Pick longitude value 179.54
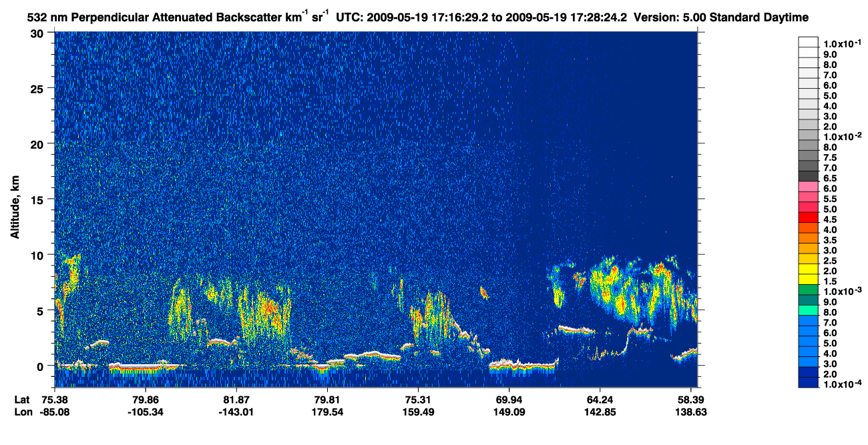This screenshot has width=868, height=445. [x=327, y=412]
